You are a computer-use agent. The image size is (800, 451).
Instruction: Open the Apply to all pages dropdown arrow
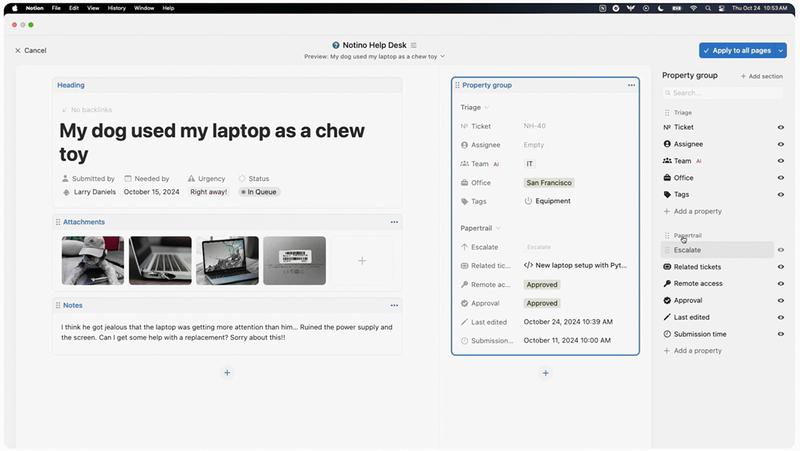click(x=781, y=51)
